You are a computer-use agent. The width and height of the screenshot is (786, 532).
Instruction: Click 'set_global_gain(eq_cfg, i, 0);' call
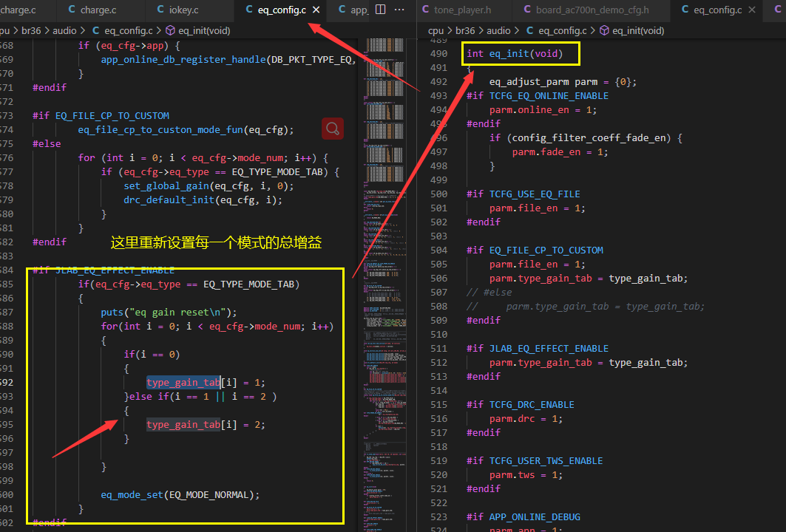point(209,186)
